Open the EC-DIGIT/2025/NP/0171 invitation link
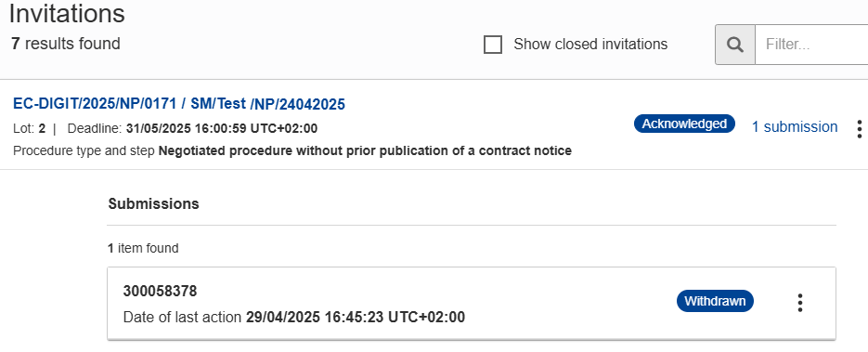Viewport: 868px width, 352px height. (x=179, y=104)
